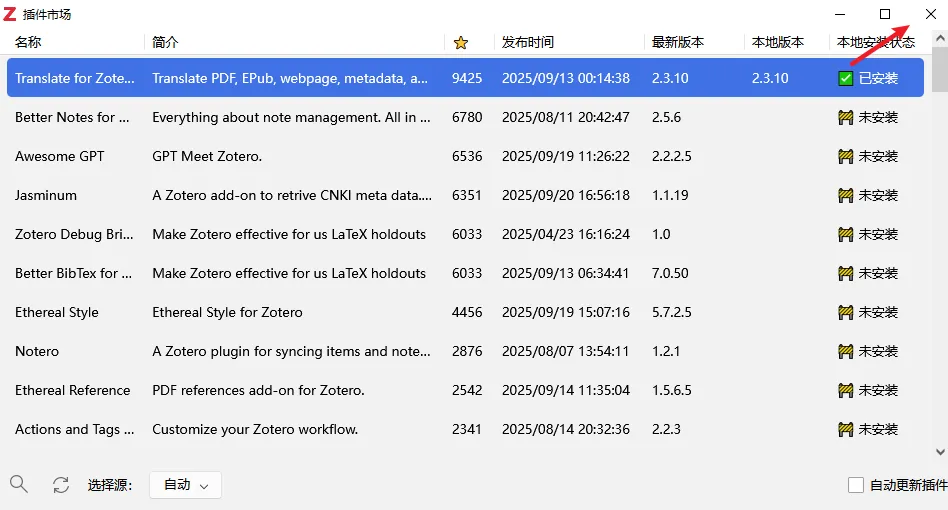Image resolution: width=948 pixels, height=510 pixels.
Task: Click the scrollbar up arrow
Action: 940,38
